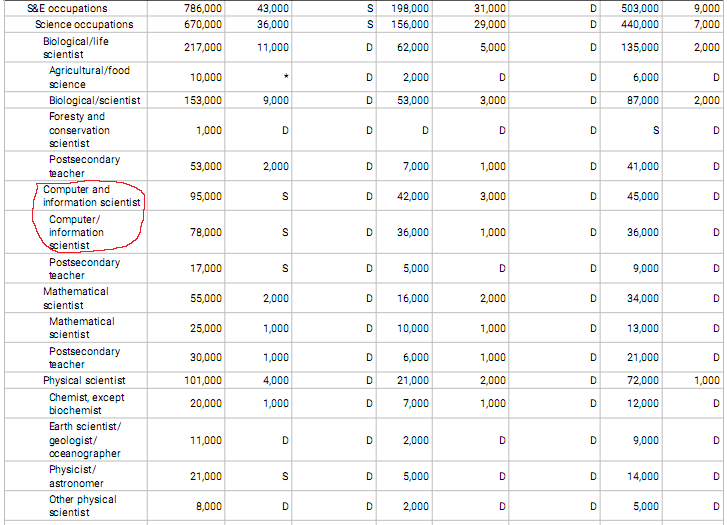Click the 4,000 value in Physical scientist row
The image size is (727, 525).
click(276, 380)
